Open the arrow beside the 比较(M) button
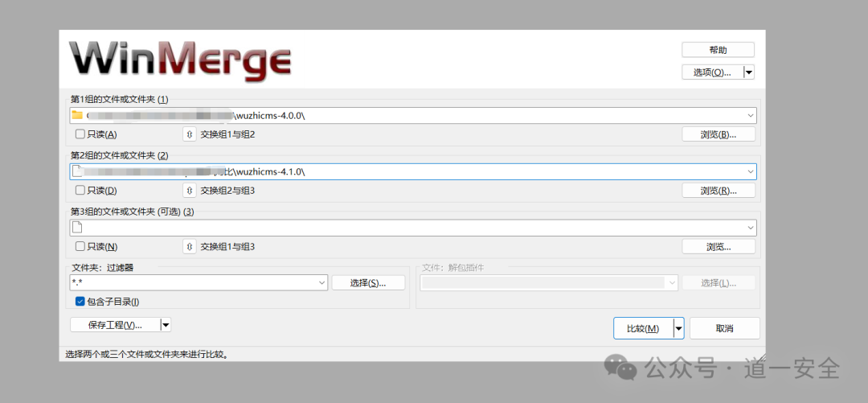 (678, 328)
